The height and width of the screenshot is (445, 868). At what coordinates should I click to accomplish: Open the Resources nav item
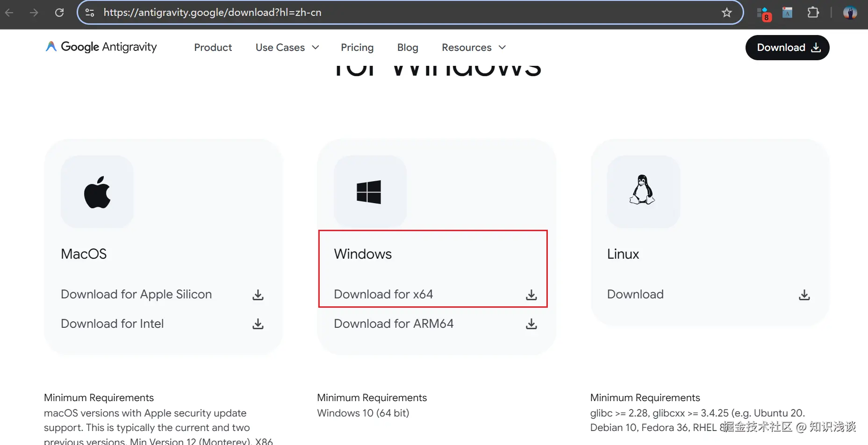click(x=466, y=48)
